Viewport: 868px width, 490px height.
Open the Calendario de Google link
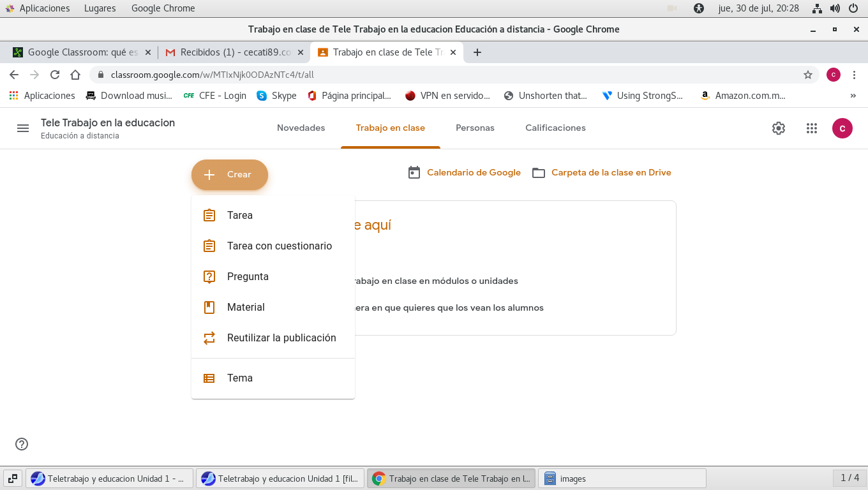point(473,173)
